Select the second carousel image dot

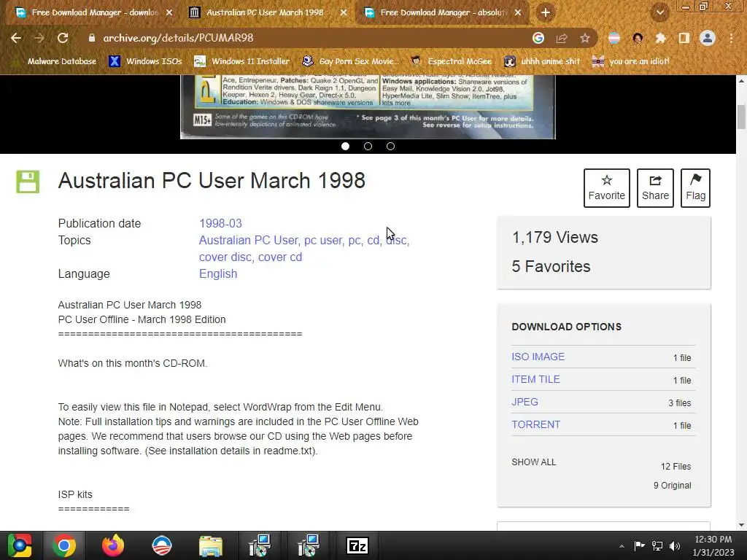(x=368, y=146)
